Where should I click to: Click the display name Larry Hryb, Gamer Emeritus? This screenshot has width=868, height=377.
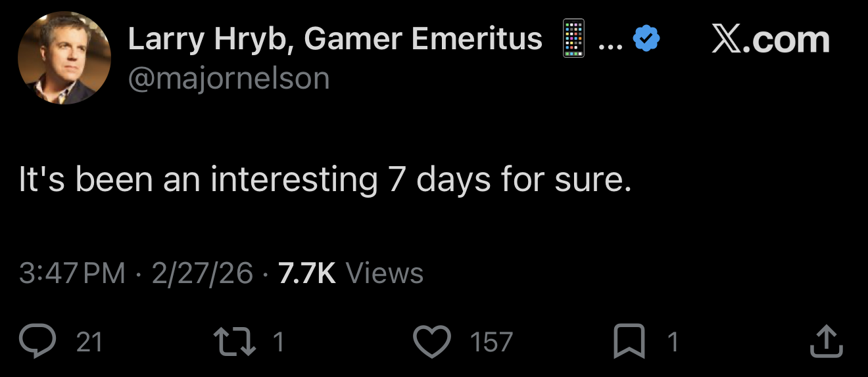[335, 39]
